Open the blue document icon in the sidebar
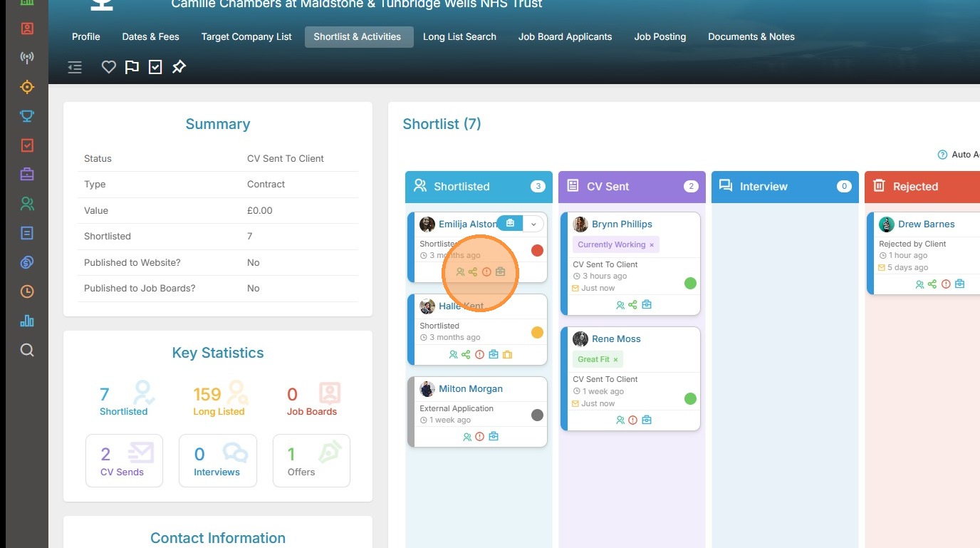Screen dimensions: 980x548 (x=27, y=233)
